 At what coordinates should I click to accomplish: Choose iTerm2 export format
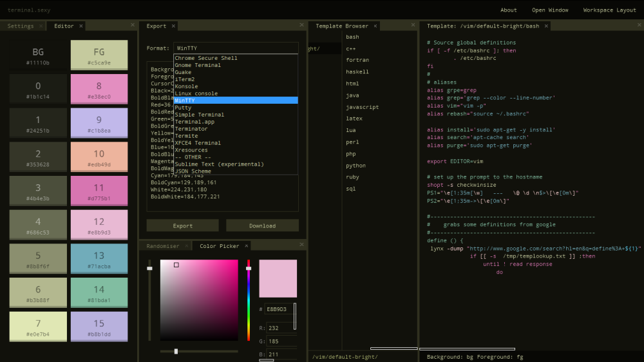(x=236, y=79)
